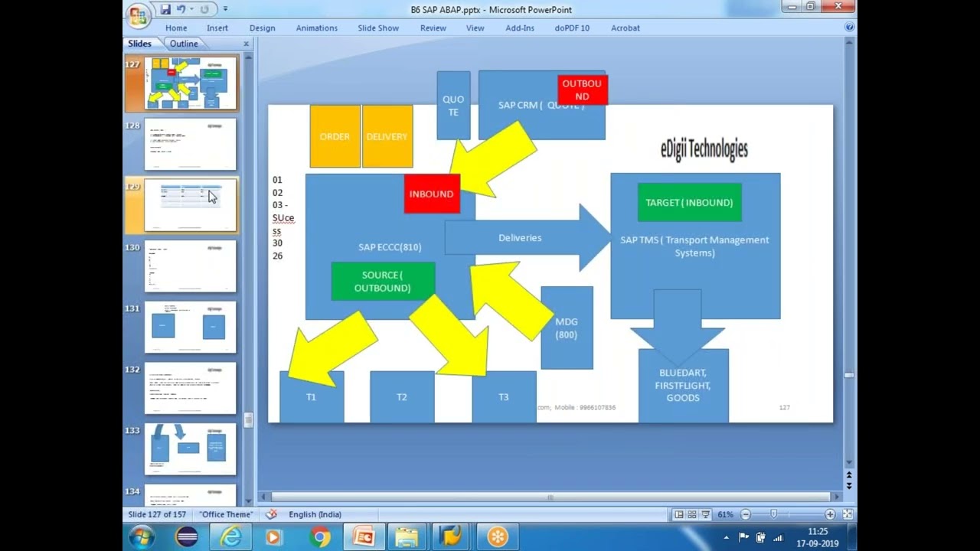Open the Animations ribbon tab
Screen dimensions: 980x551
[317, 28]
